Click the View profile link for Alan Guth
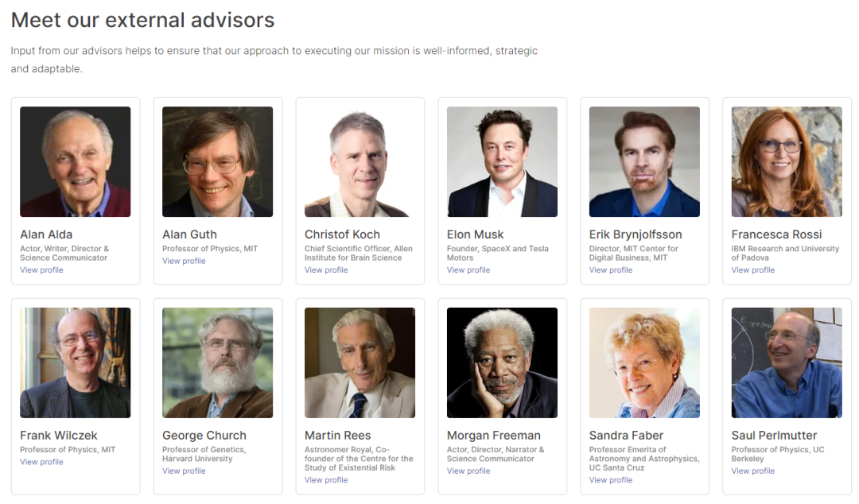 [x=184, y=262]
